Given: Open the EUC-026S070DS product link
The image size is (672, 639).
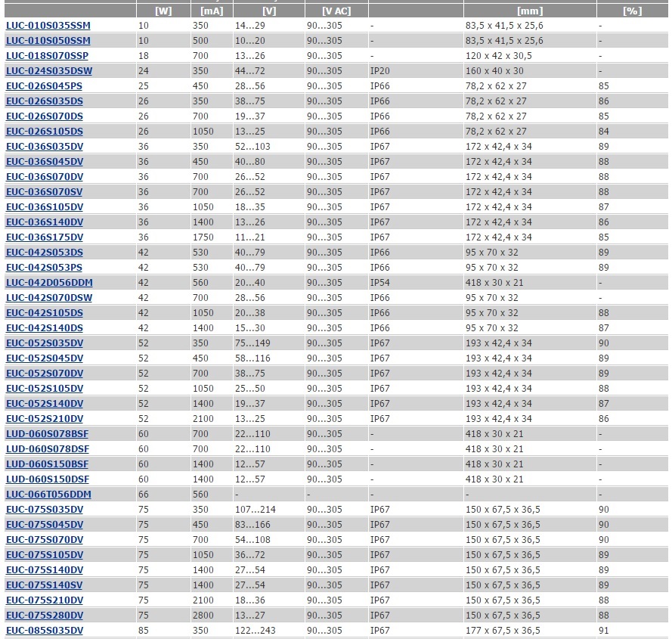Looking at the screenshot, I should 45,116.
